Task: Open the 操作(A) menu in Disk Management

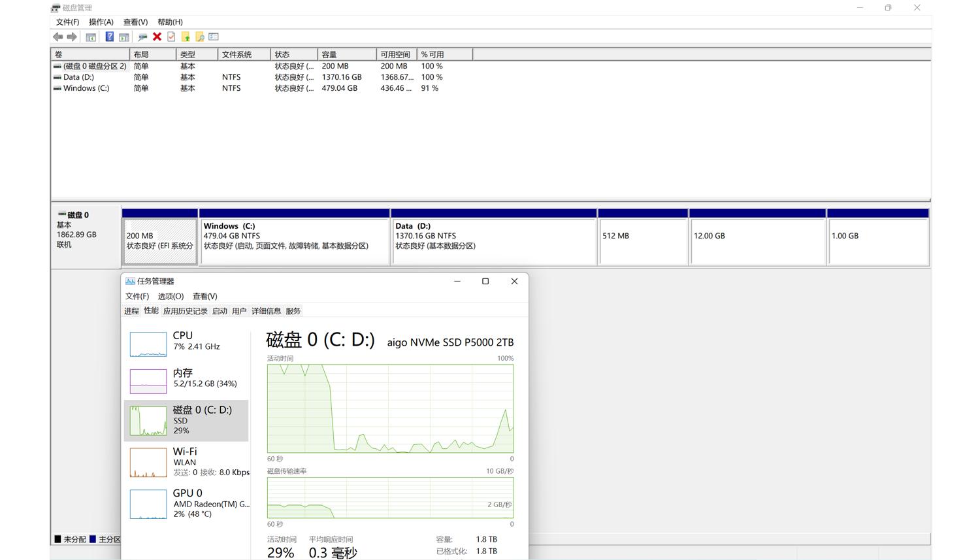Action: point(101,22)
